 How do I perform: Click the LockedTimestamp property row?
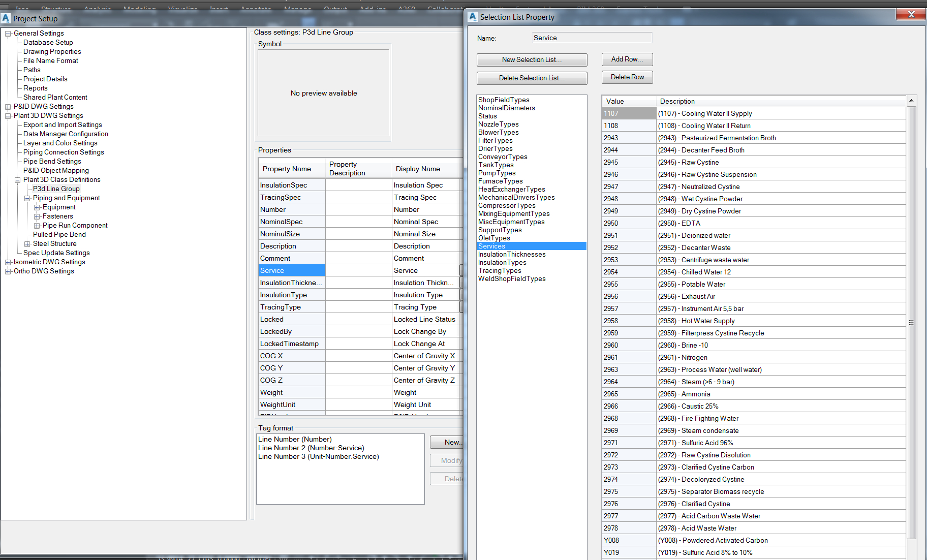pyautogui.click(x=292, y=344)
